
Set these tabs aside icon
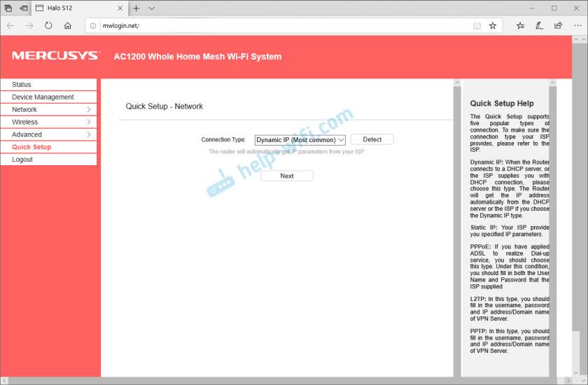pos(24,8)
